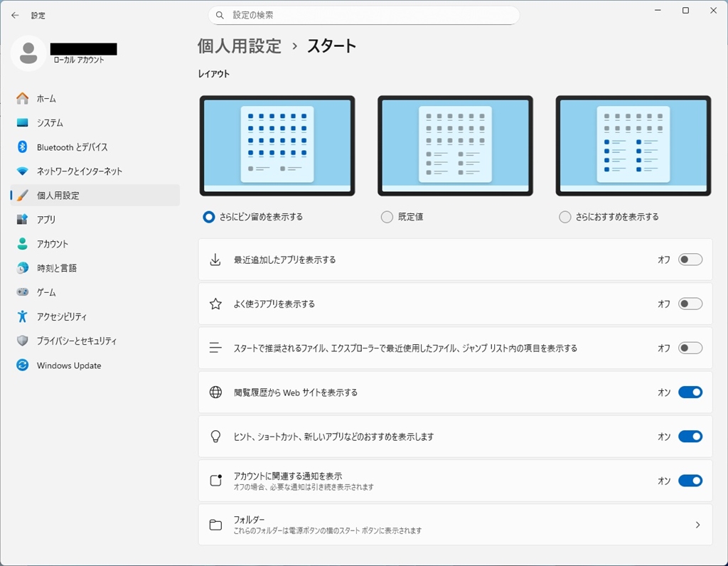
Task: Toggle よく使うアプリを表示する switch
Action: pos(690,304)
